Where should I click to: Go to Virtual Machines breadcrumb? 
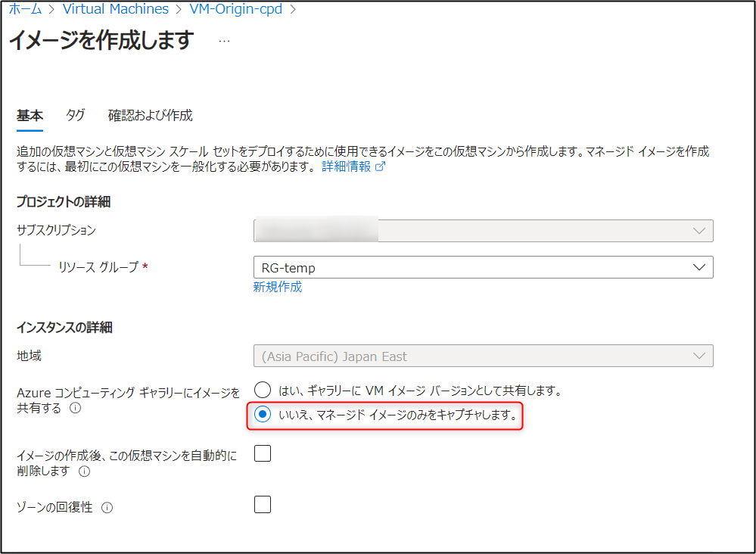click(x=116, y=8)
